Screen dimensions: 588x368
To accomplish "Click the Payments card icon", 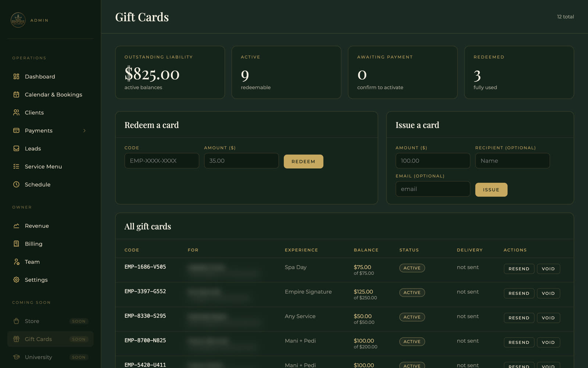I will (16, 131).
